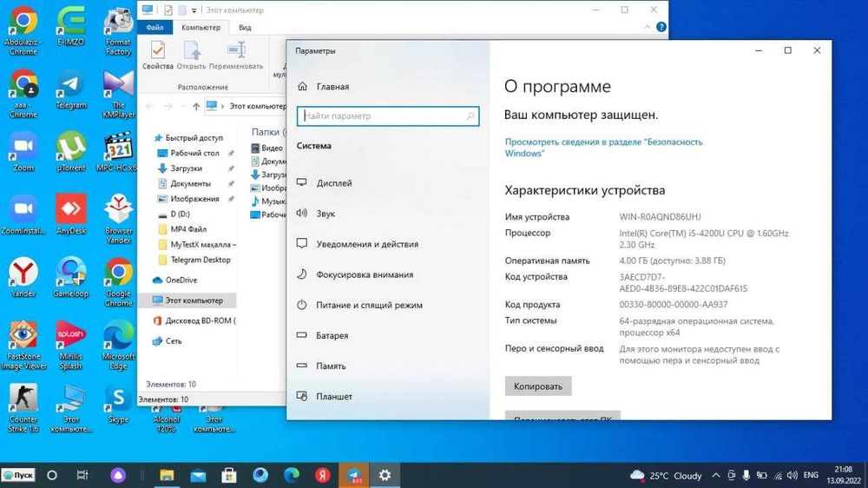Open the Видео folder in Explorer
868x488 pixels.
[x=266, y=148]
